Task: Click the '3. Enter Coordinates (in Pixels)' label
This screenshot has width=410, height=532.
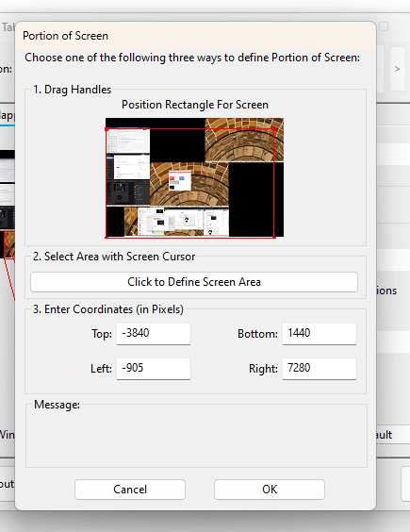Action: 108,309
